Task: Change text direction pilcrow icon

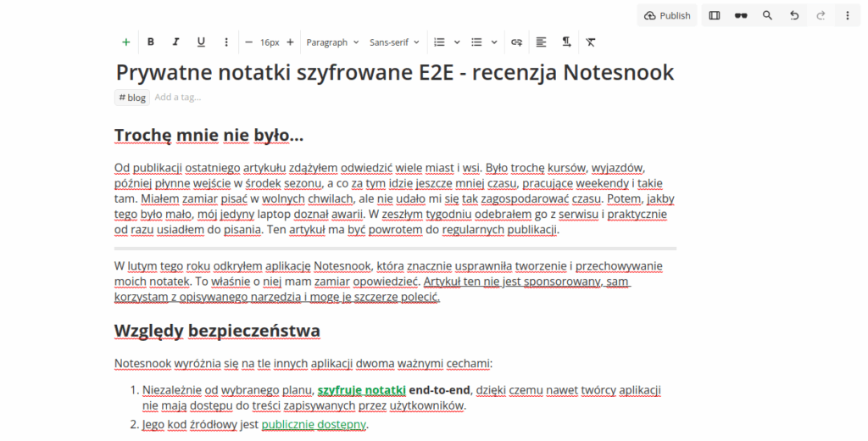Action: 566,42
